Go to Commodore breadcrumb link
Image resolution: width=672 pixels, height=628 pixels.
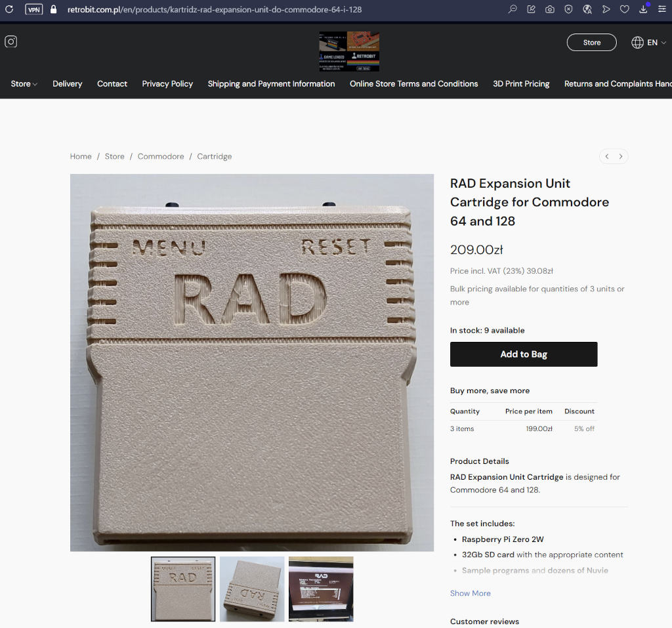coord(161,156)
